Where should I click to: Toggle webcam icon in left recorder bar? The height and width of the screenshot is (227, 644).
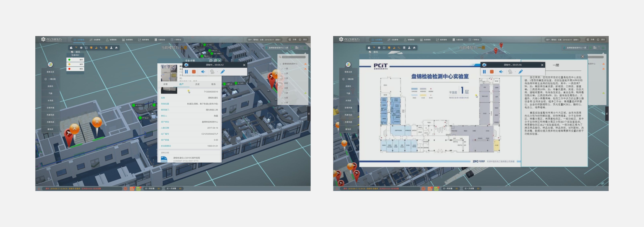pos(212,72)
